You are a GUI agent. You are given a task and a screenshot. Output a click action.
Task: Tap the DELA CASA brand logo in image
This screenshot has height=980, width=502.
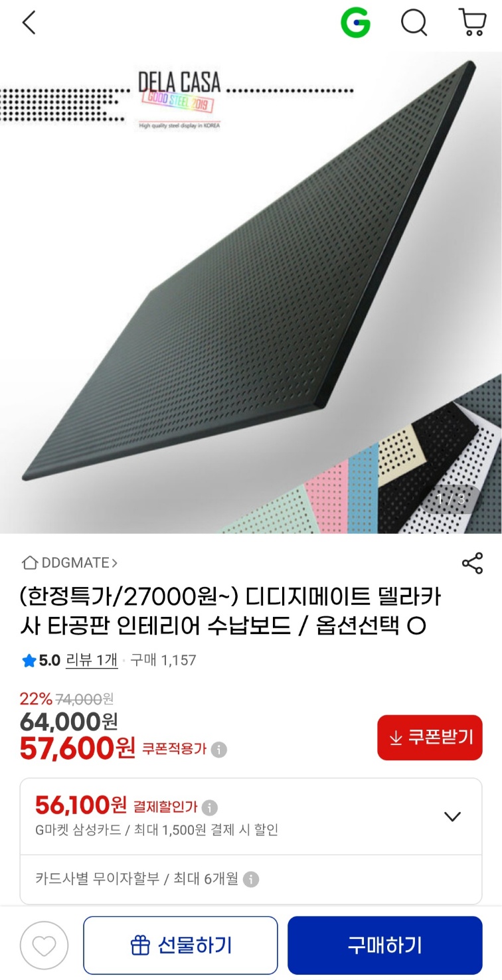179,98
